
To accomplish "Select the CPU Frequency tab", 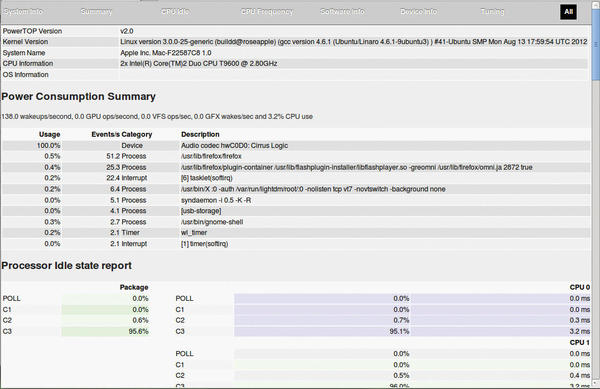I will pyautogui.click(x=267, y=12).
